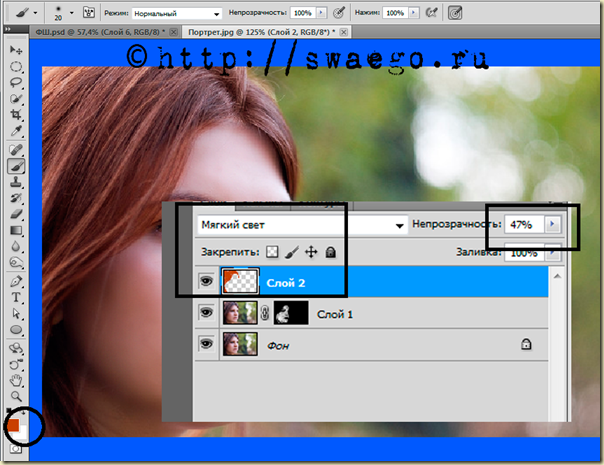
Task: Toggle visibility of Слой 1 layer
Action: coord(206,314)
